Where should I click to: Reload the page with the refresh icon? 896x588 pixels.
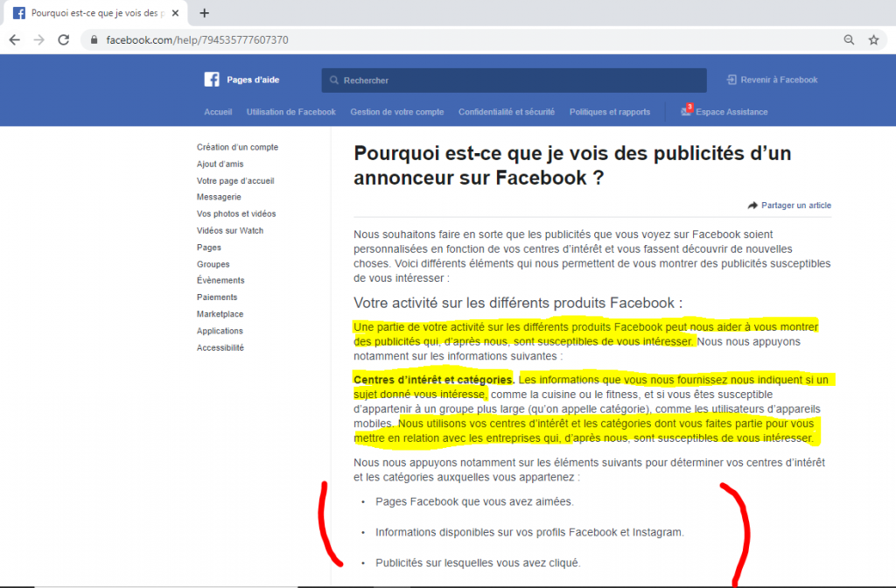(x=63, y=40)
